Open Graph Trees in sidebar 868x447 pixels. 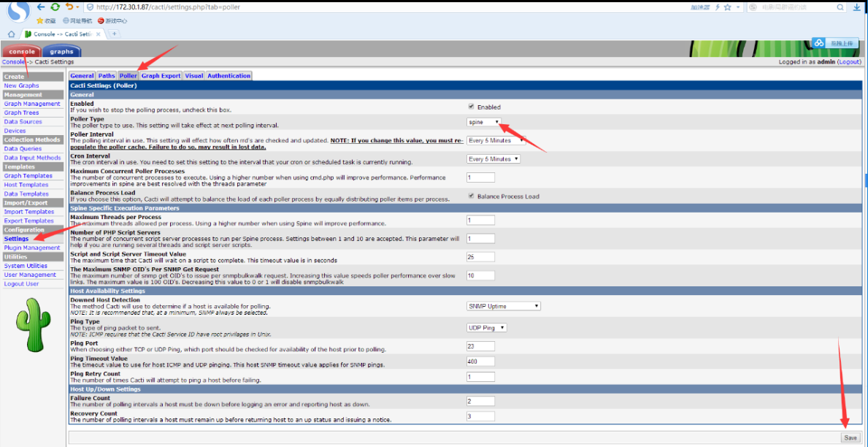tap(22, 112)
